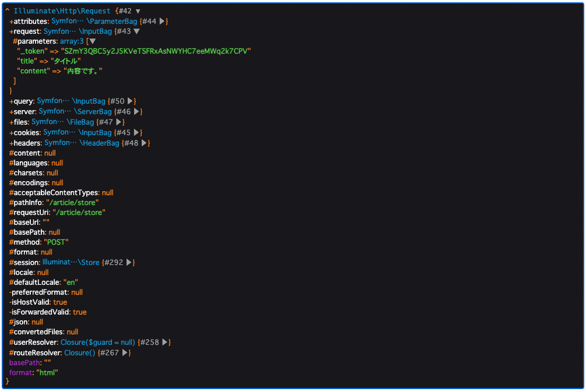Expand the cookies InputBag #45
The width and height of the screenshot is (586, 392).
click(x=136, y=132)
